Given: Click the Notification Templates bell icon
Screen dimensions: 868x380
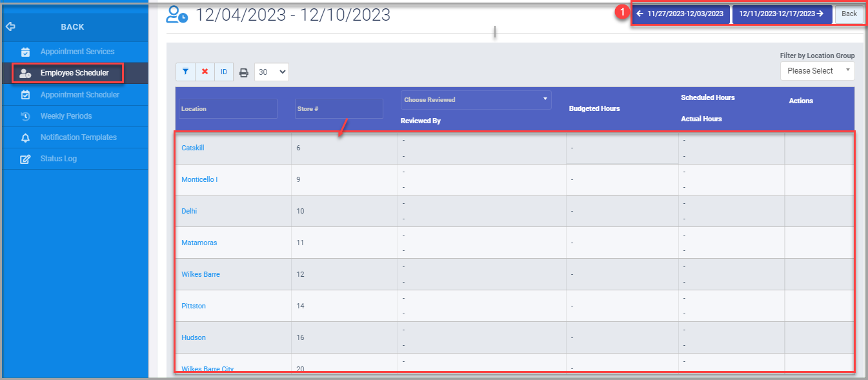Looking at the screenshot, I should (25, 137).
